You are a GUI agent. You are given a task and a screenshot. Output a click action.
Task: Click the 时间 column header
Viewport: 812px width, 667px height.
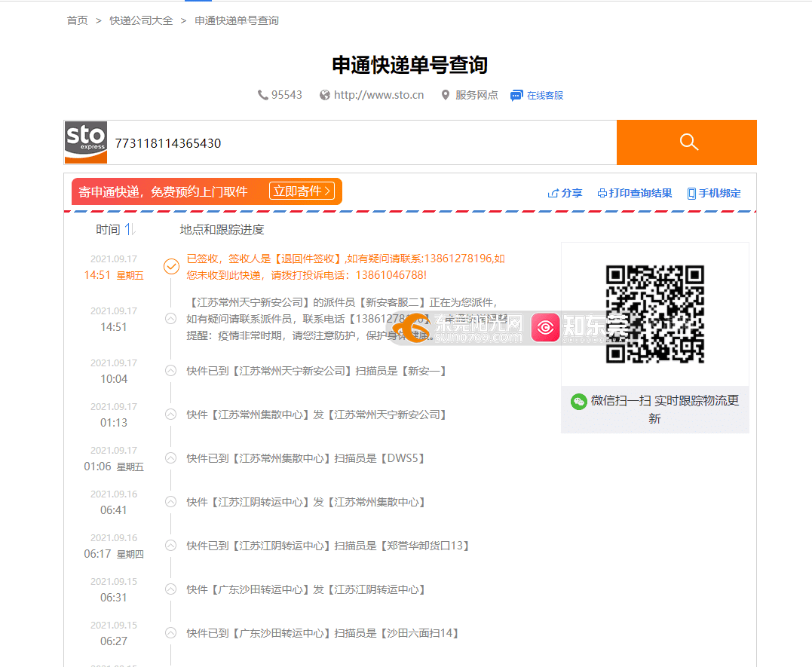coord(108,229)
